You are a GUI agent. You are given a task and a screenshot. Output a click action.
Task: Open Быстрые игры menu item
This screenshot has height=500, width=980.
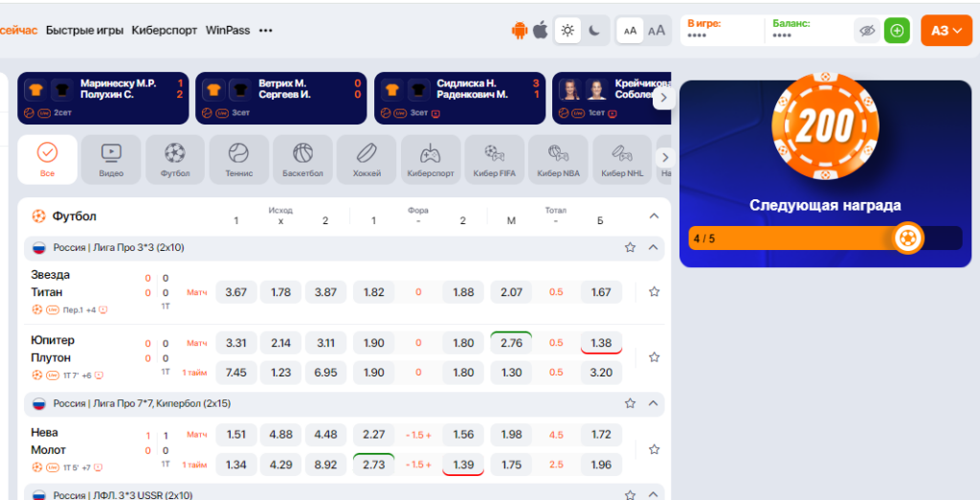click(84, 30)
